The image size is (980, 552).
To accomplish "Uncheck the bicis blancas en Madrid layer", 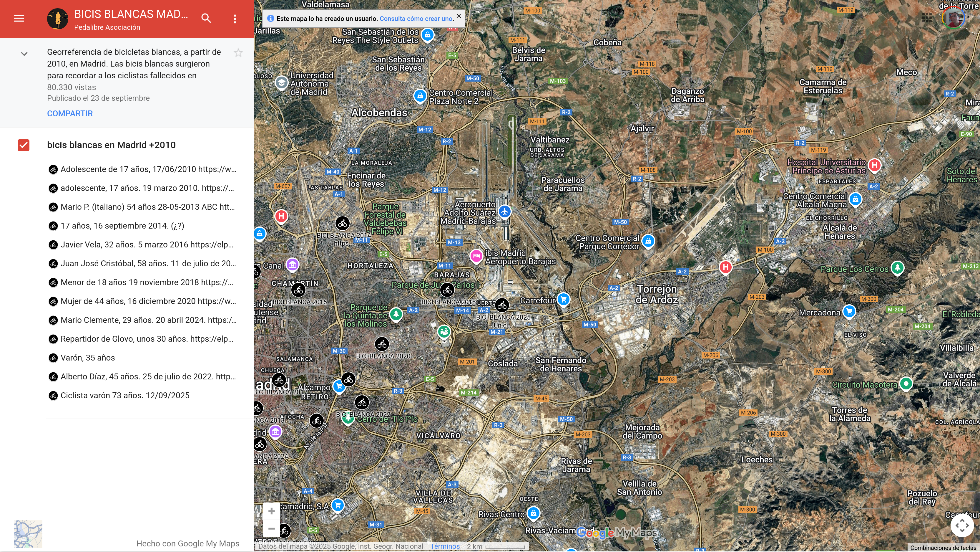I will pos(24,145).
